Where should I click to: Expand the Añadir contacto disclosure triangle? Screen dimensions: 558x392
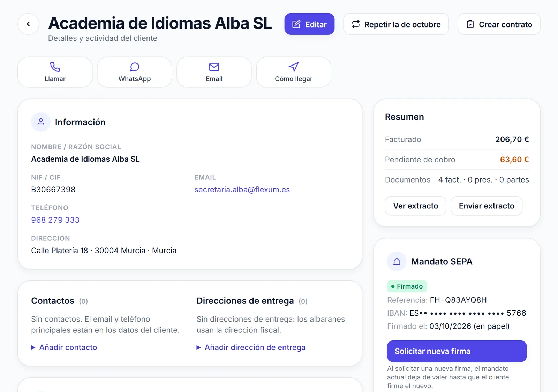33,347
